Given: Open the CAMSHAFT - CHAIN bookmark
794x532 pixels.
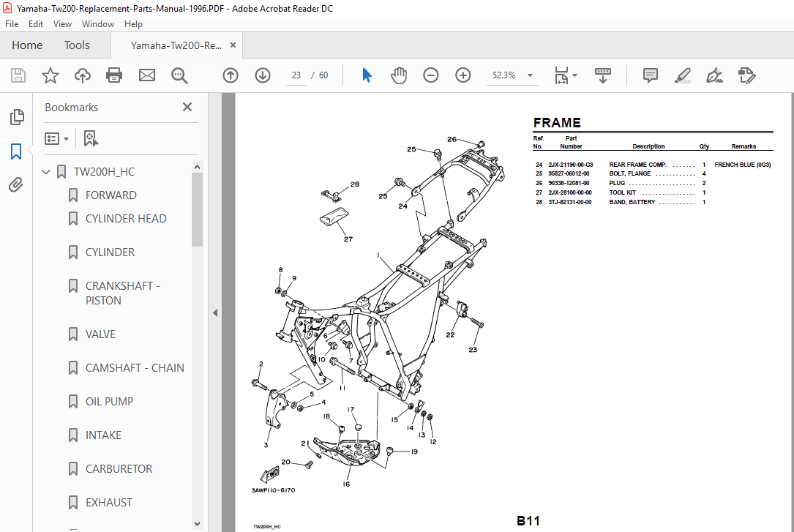Looking at the screenshot, I should coord(135,368).
